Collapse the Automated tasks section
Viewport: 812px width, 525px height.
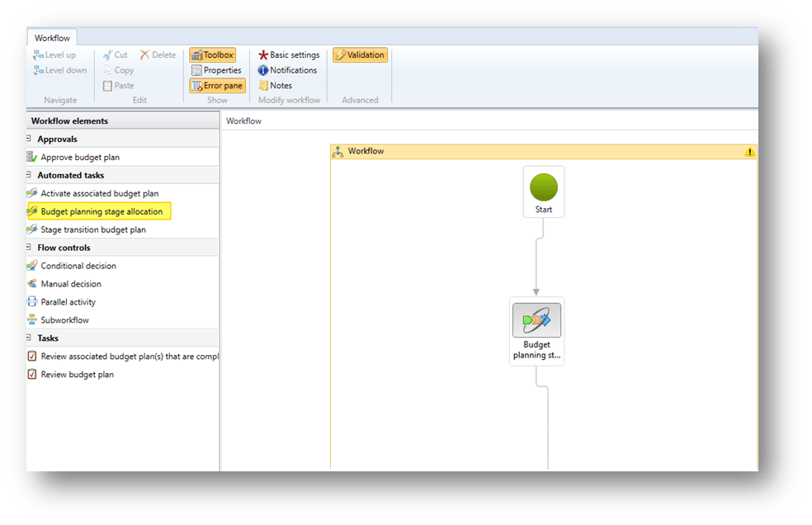[x=30, y=175]
